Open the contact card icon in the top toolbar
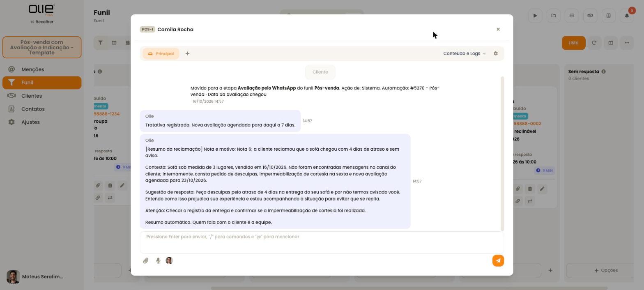The width and height of the screenshot is (644, 290). (609, 16)
